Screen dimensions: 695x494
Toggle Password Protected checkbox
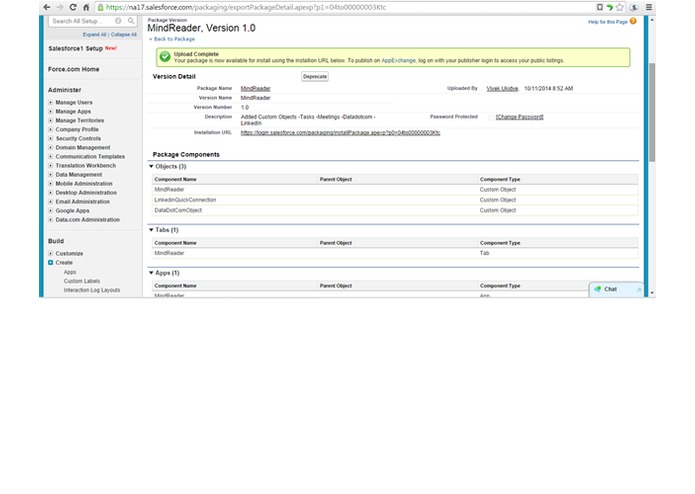(x=490, y=117)
